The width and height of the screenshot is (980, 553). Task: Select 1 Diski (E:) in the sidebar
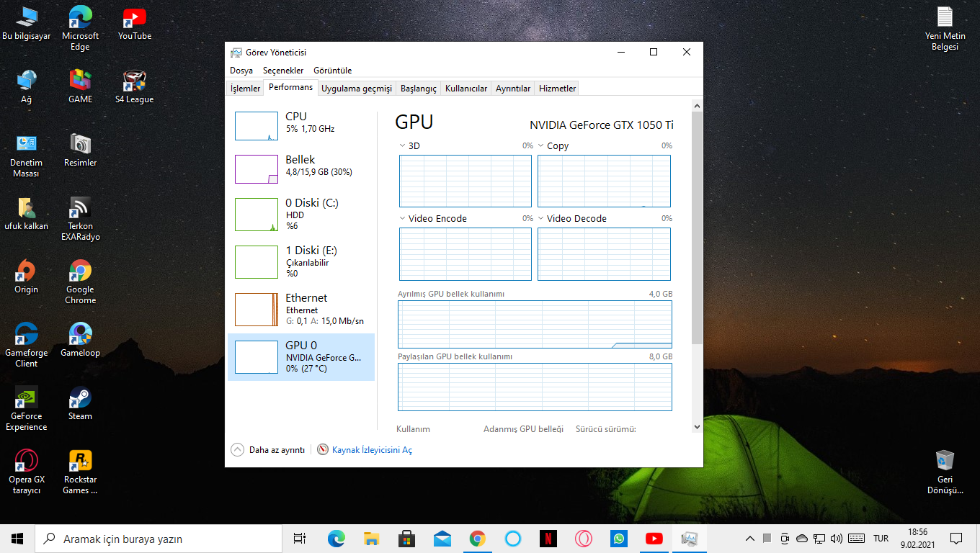(x=301, y=262)
